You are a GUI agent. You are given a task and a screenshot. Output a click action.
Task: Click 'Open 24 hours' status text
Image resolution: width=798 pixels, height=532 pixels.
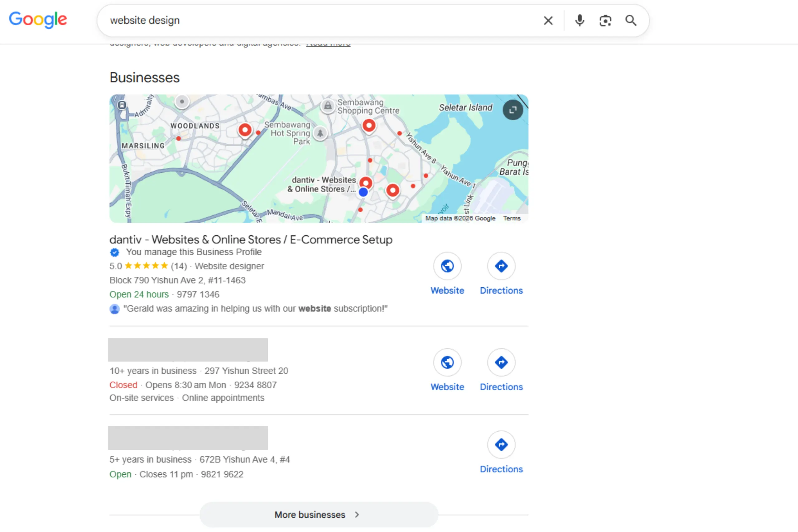coord(139,294)
